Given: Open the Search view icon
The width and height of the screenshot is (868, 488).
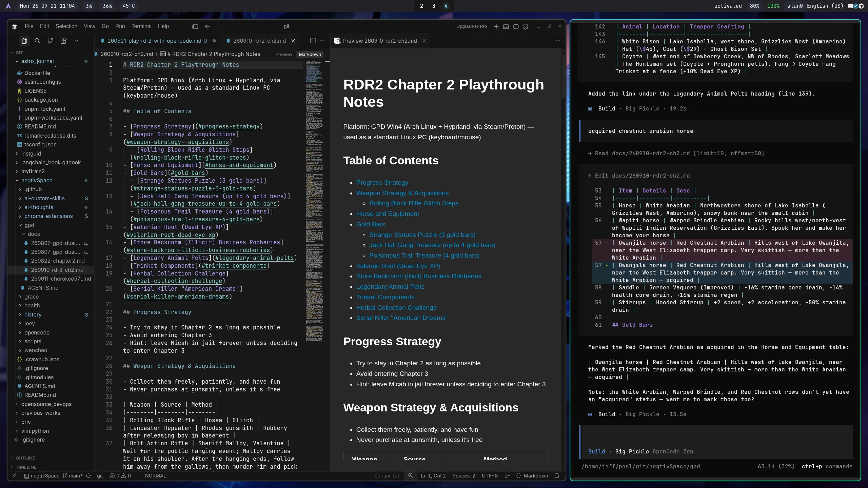Looking at the screenshot, I should (x=37, y=41).
